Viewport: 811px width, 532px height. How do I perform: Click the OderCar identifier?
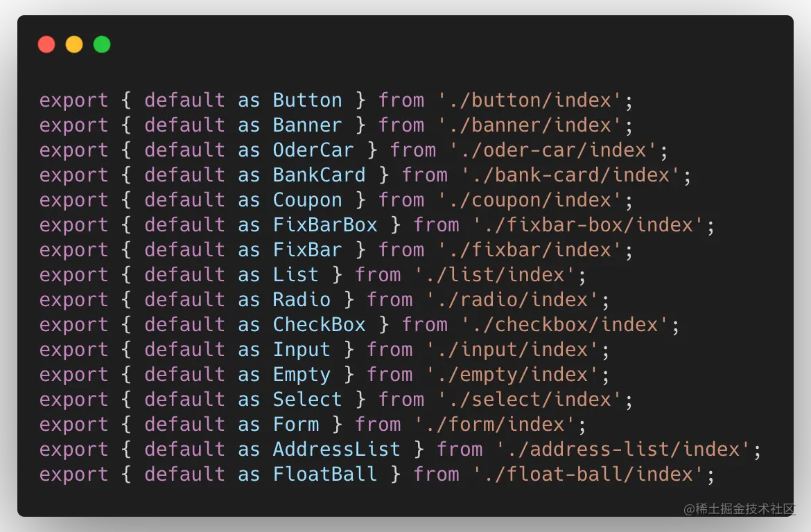coord(313,150)
